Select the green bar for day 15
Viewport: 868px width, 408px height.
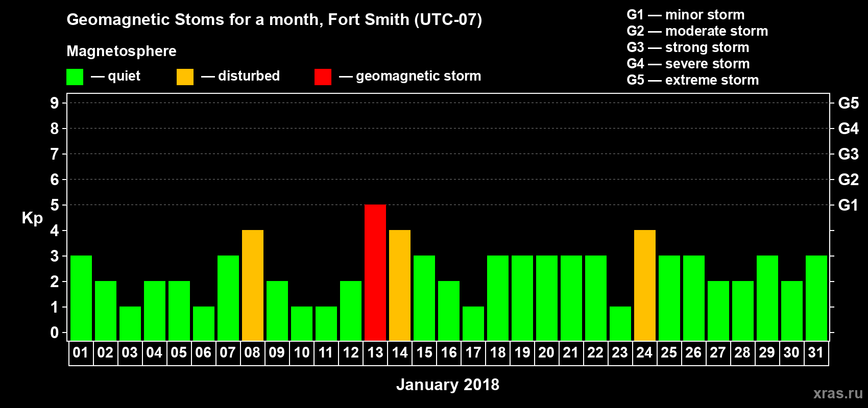tap(424, 298)
